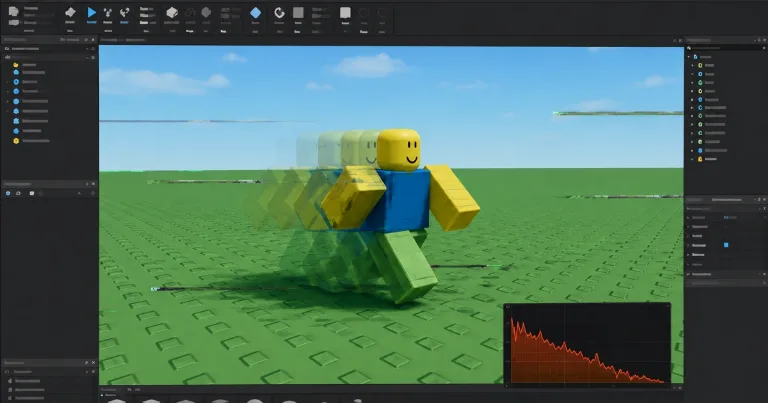Start playtest with the blue Play triangle
Viewport: 768px width, 403px height.
[91, 12]
